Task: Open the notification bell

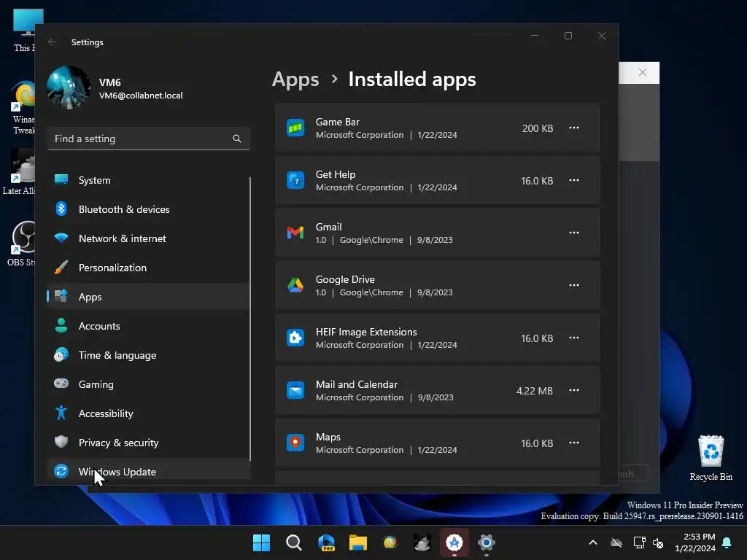Action: [x=727, y=542]
